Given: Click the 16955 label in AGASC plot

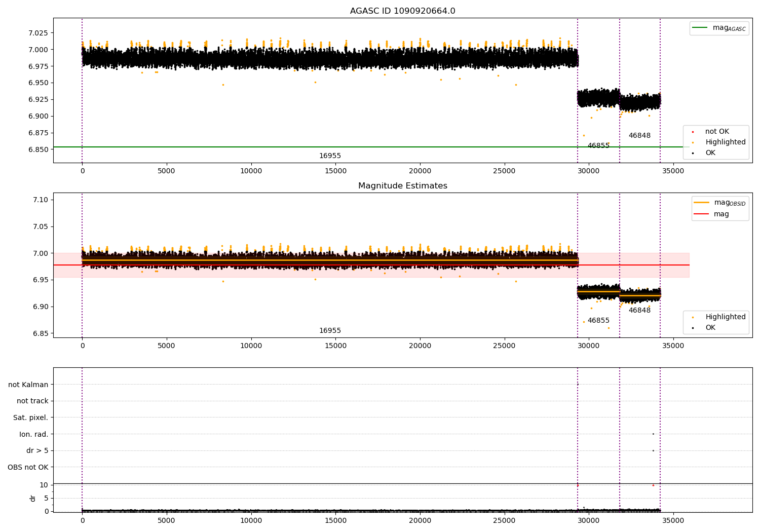Looking at the screenshot, I should (330, 156).
